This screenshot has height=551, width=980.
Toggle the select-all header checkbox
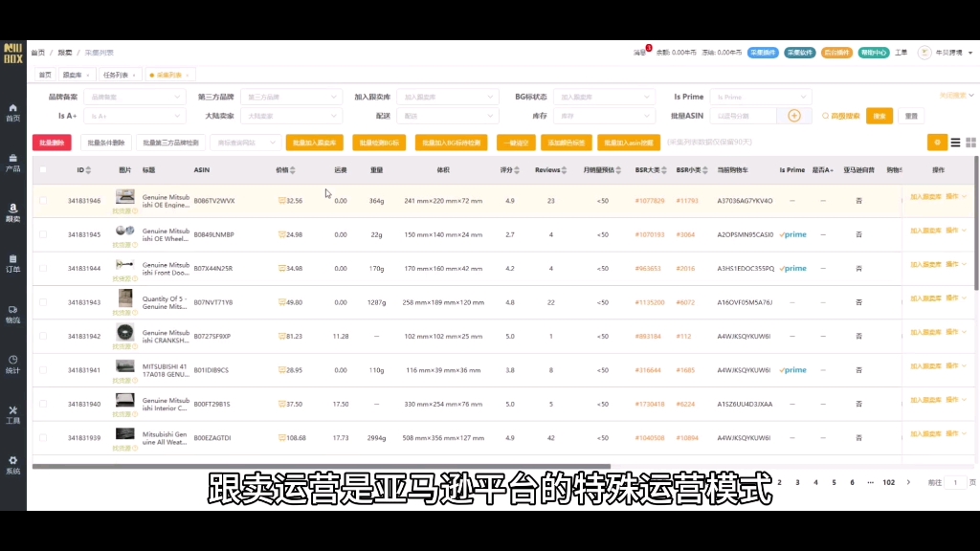tap(42, 170)
